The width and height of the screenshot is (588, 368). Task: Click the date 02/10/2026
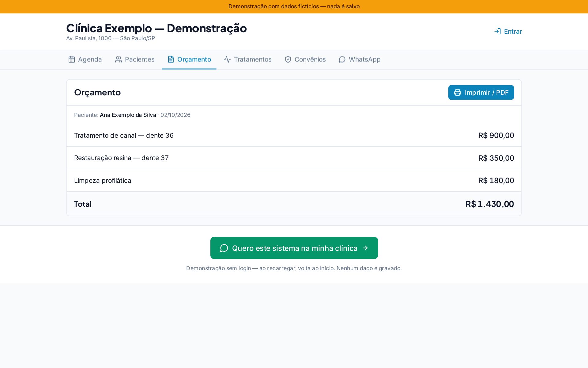coord(175,115)
